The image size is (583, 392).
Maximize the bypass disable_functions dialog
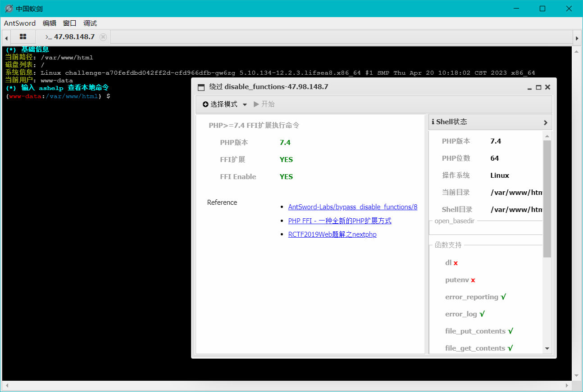pos(538,87)
